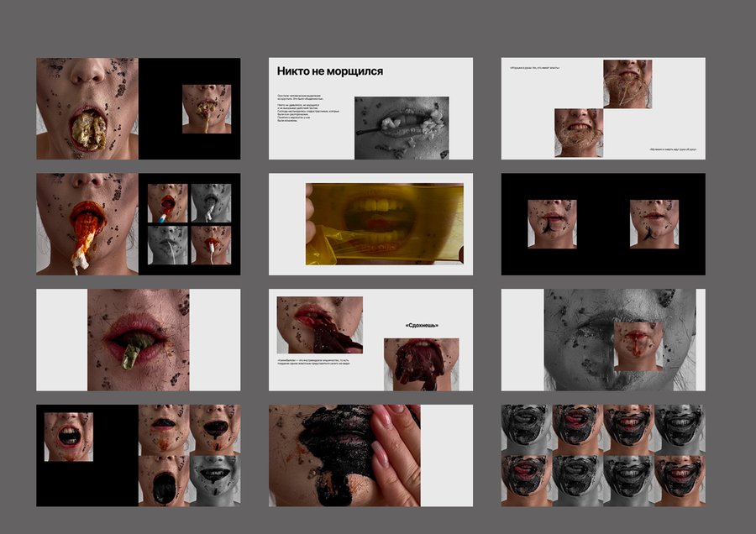Click the quote caption ending "рука об руку"

click(x=673, y=149)
